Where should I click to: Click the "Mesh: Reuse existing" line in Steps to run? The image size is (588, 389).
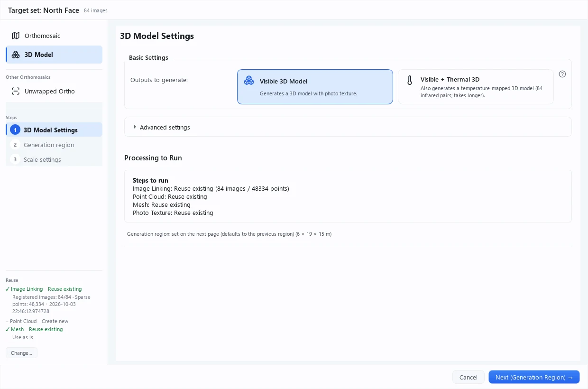(162, 205)
